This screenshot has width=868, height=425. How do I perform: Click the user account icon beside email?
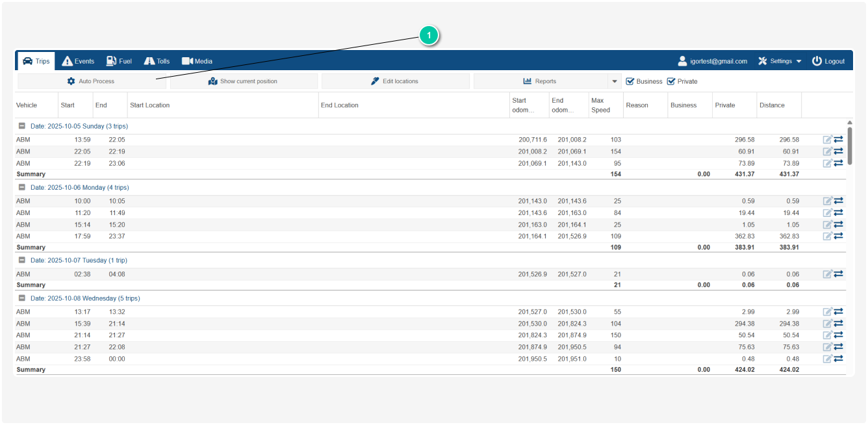tap(682, 61)
